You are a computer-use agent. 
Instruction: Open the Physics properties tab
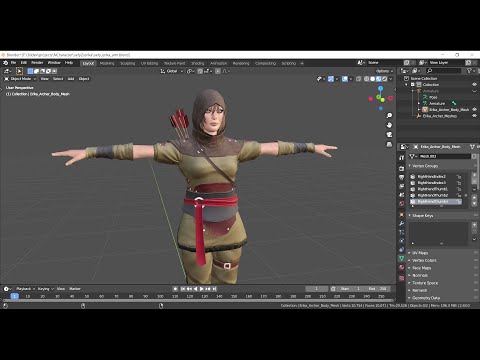(402, 241)
